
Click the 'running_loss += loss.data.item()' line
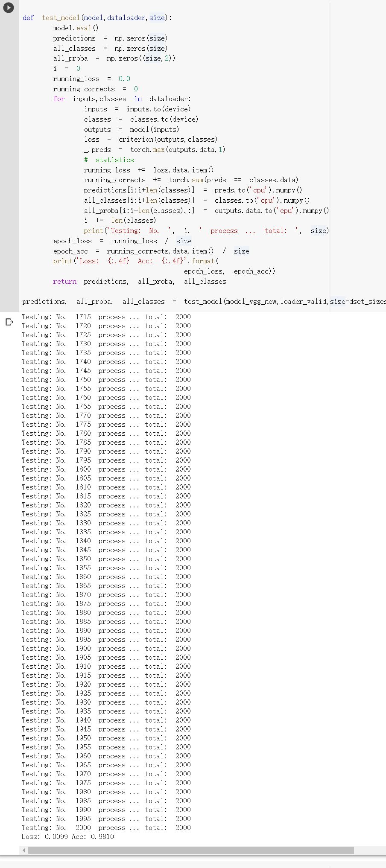149,170
